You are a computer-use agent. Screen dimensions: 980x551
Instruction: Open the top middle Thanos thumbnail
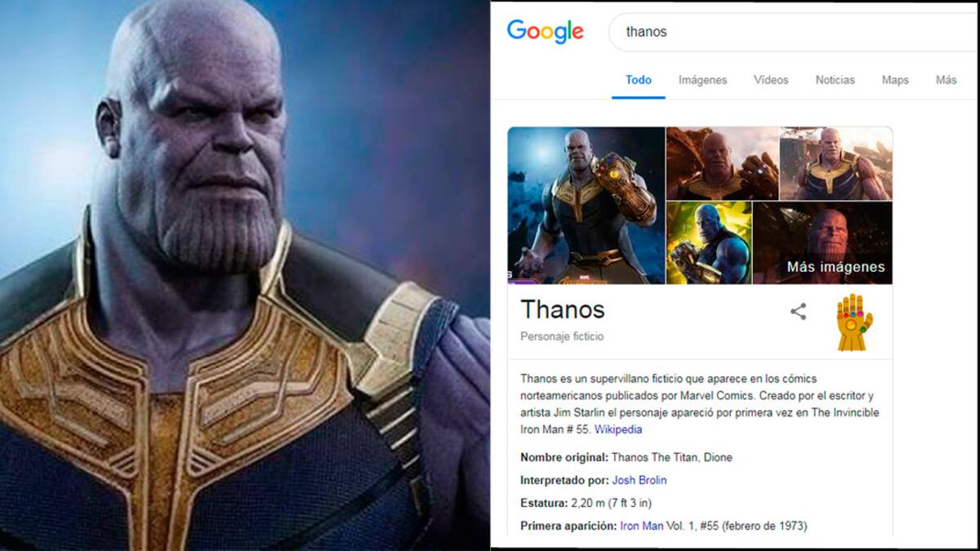pos(722,163)
